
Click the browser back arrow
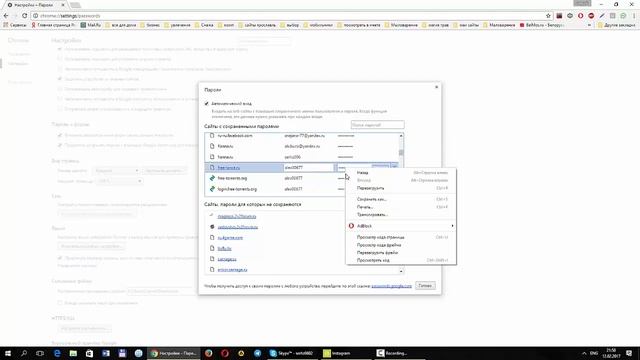pos(6,16)
